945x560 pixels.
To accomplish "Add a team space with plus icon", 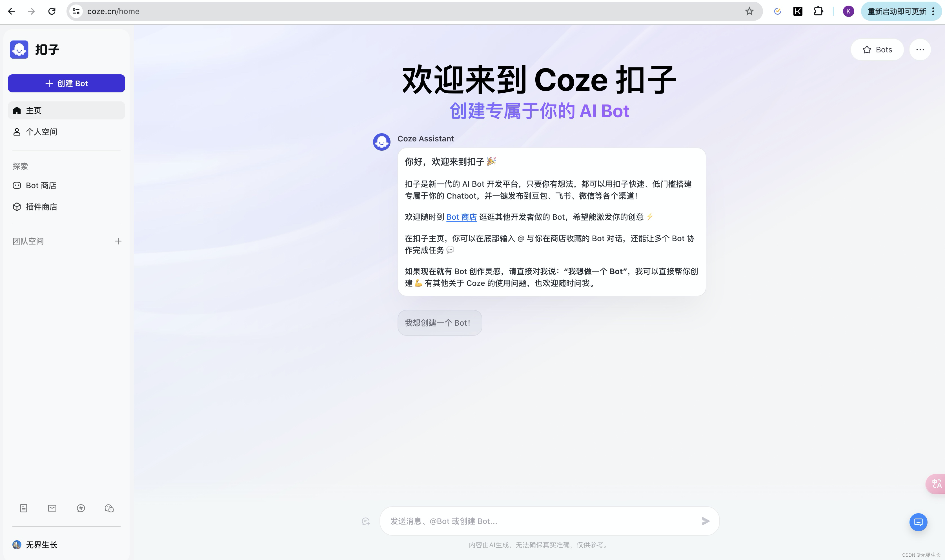I will [118, 241].
